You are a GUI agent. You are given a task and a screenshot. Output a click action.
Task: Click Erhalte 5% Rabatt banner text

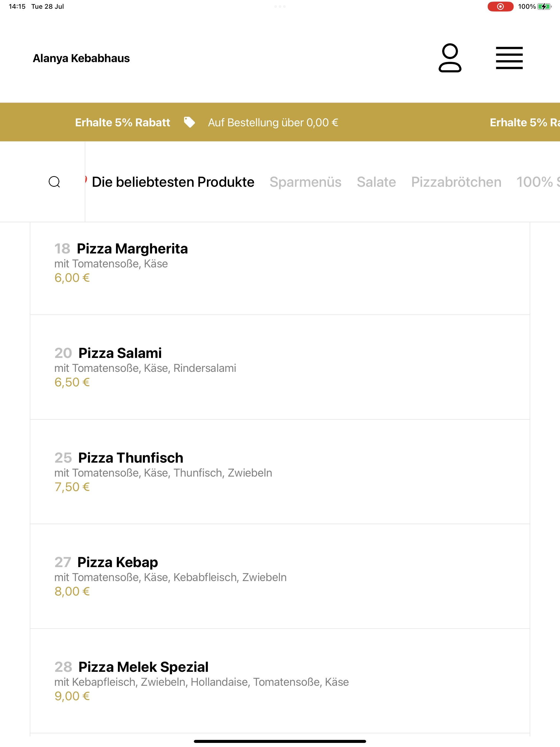click(x=122, y=122)
